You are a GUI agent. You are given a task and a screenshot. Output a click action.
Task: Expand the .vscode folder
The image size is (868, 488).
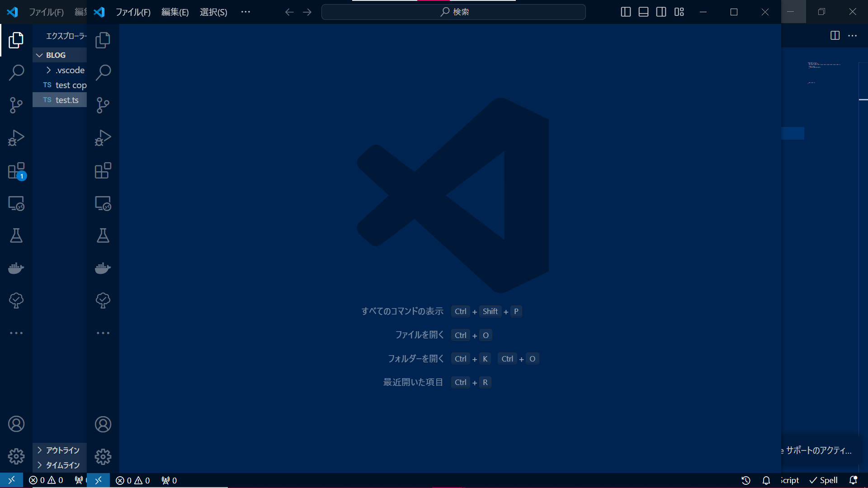pos(60,70)
